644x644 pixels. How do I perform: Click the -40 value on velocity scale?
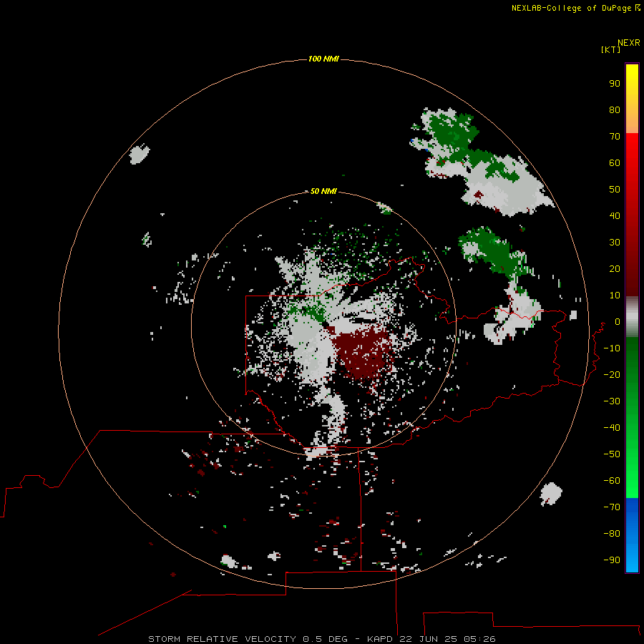pyautogui.click(x=612, y=428)
